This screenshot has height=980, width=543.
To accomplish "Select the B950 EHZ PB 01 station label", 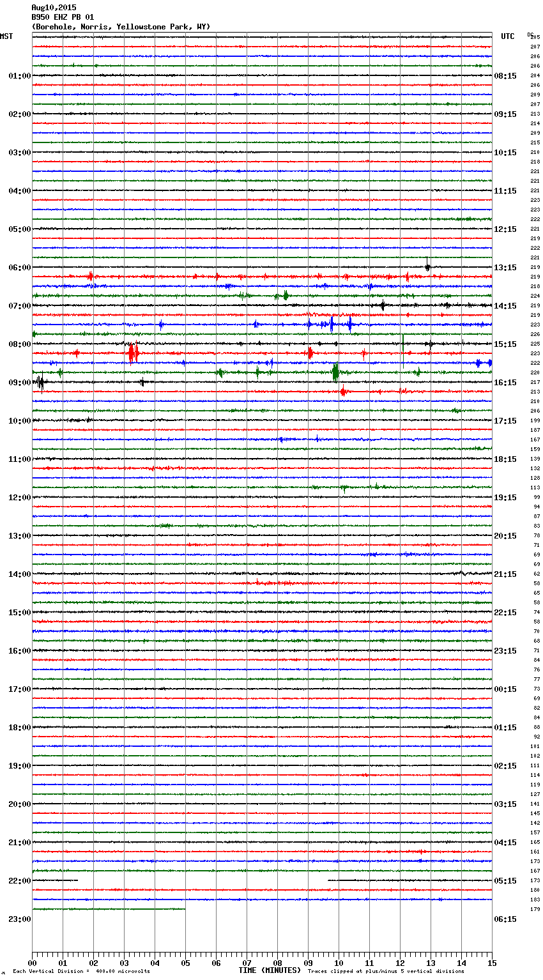I will click(63, 17).
